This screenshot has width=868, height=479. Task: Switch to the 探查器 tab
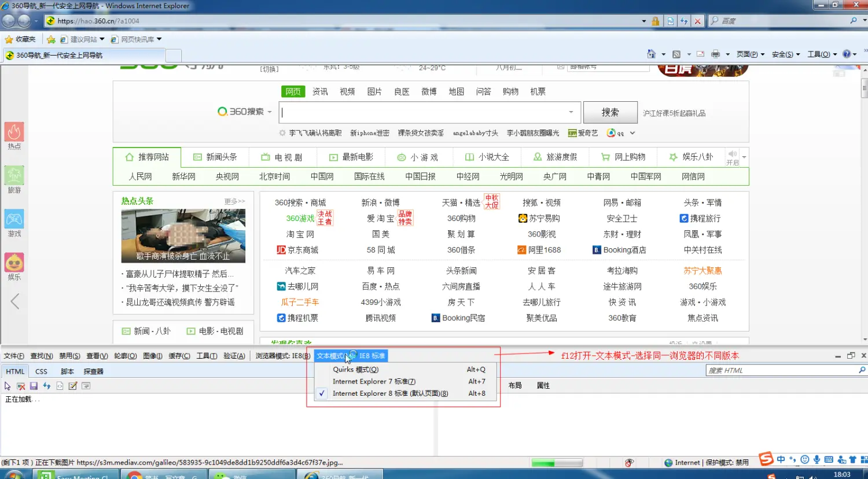[93, 371]
